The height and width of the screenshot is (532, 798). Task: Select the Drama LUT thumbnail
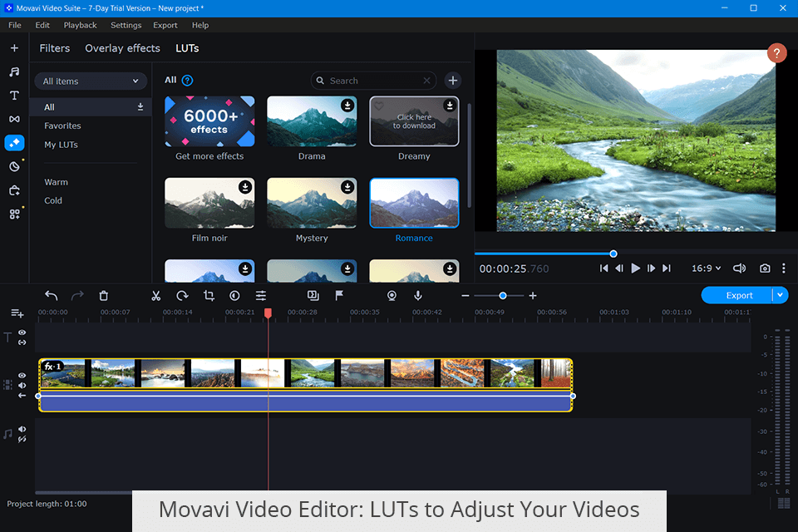[312, 121]
